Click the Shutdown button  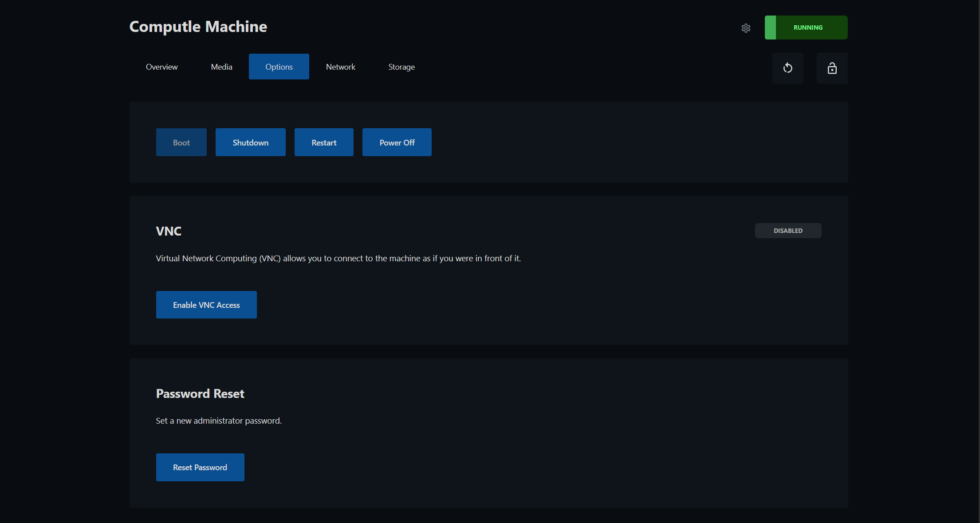click(250, 142)
